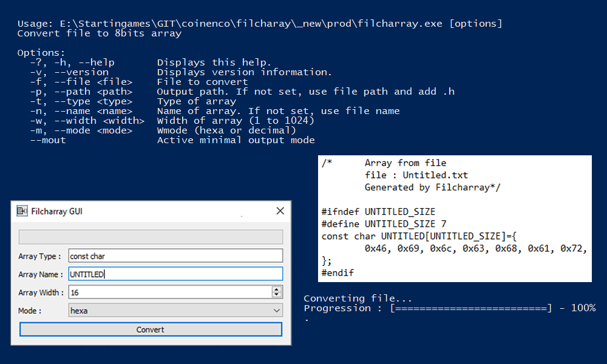Image resolution: width=607 pixels, height=364 pixels.
Task: Click the 'Wmode (hexa or decimal)' description
Action: (x=226, y=130)
